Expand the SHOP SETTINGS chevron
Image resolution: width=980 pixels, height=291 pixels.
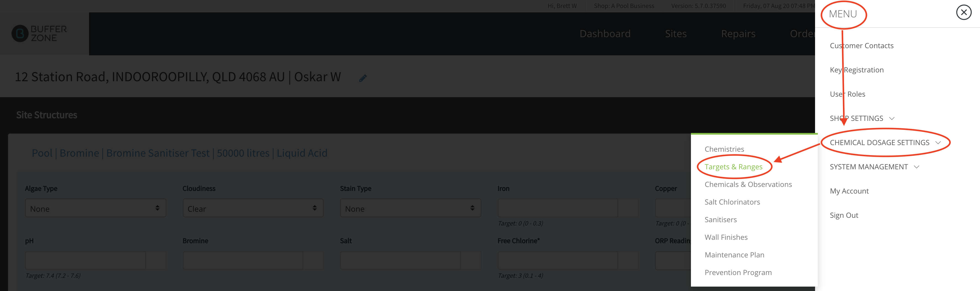[x=891, y=119]
